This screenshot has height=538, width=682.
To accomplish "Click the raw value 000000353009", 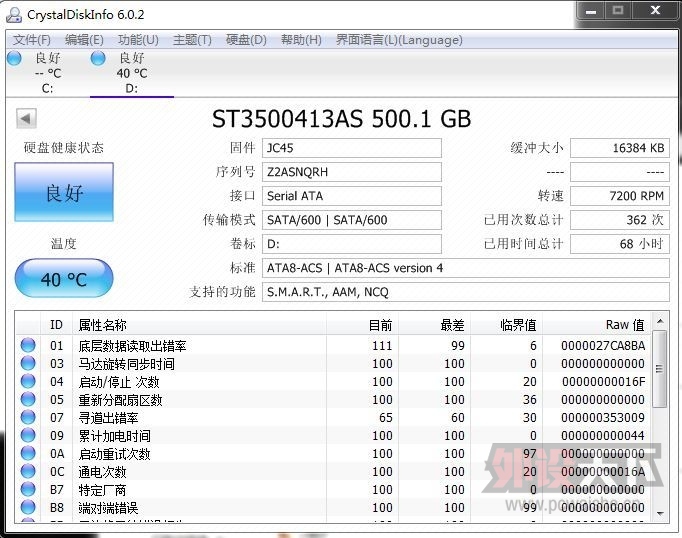I will pos(603,418).
